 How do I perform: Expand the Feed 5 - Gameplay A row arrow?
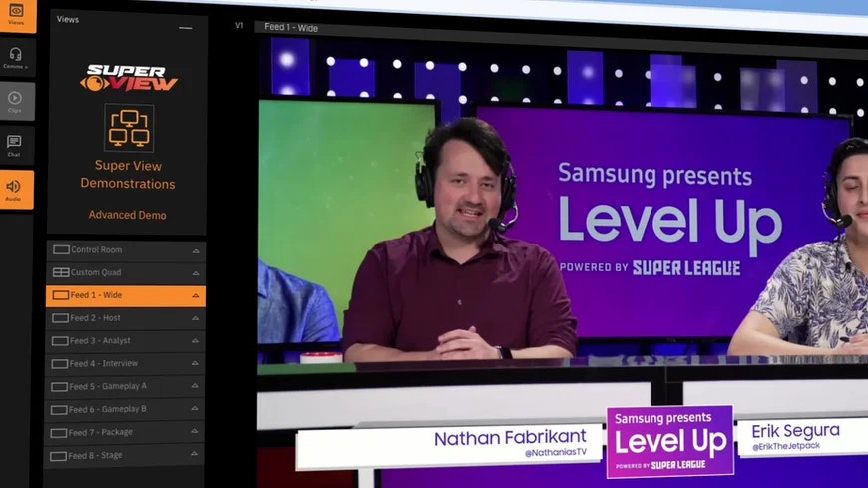click(x=195, y=385)
